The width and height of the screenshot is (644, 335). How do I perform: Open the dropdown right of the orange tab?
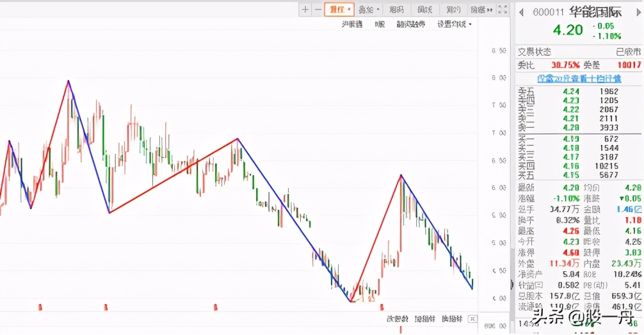(x=369, y=10)
